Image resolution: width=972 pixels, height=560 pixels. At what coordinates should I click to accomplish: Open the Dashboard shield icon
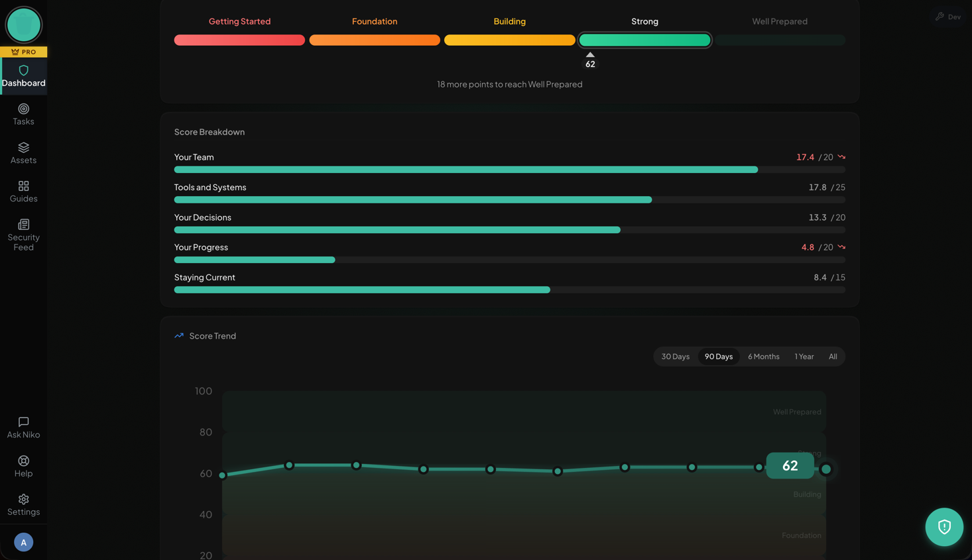click(x=23, y=71)
